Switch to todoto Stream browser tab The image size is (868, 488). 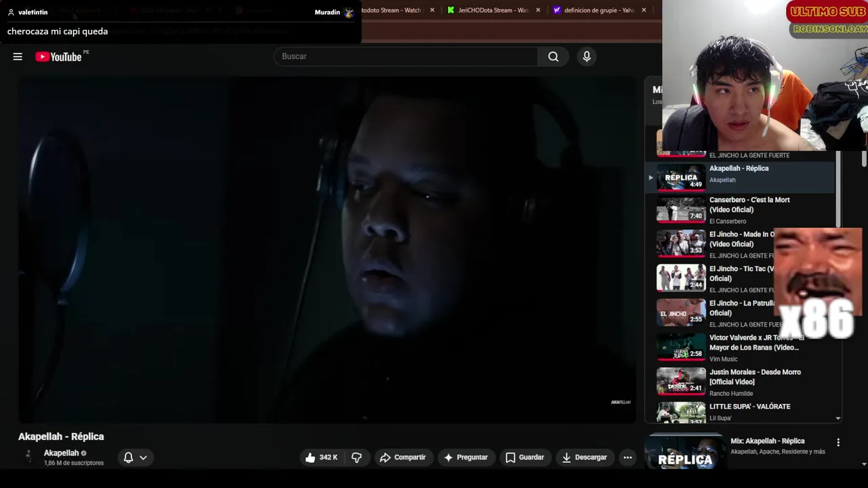tap(391, 10)
